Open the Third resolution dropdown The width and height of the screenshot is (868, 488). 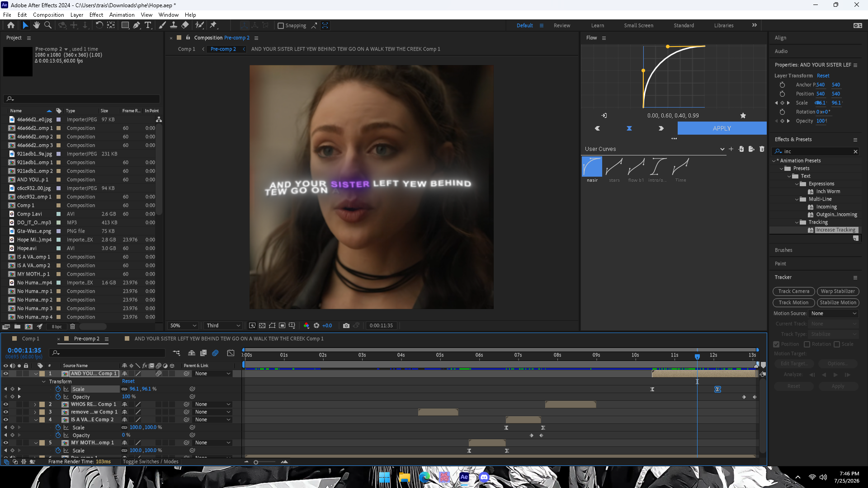pos(223,325)
